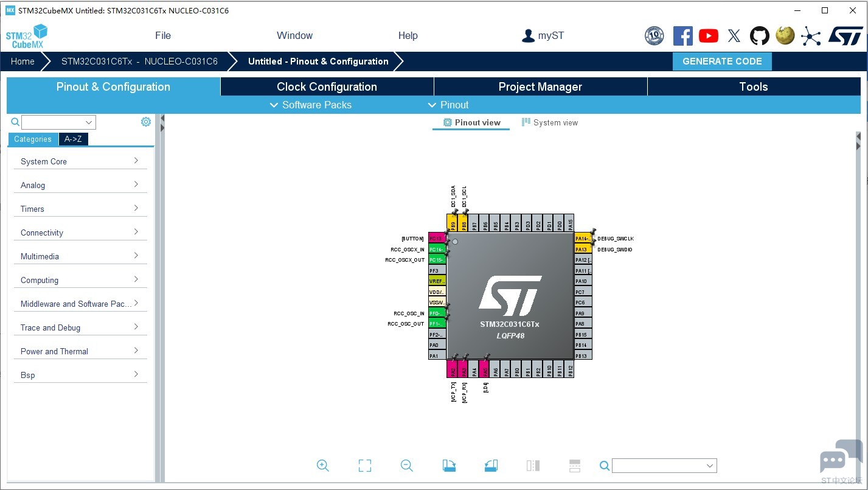Select the unassigned PF3 pin

pos(437,270)
